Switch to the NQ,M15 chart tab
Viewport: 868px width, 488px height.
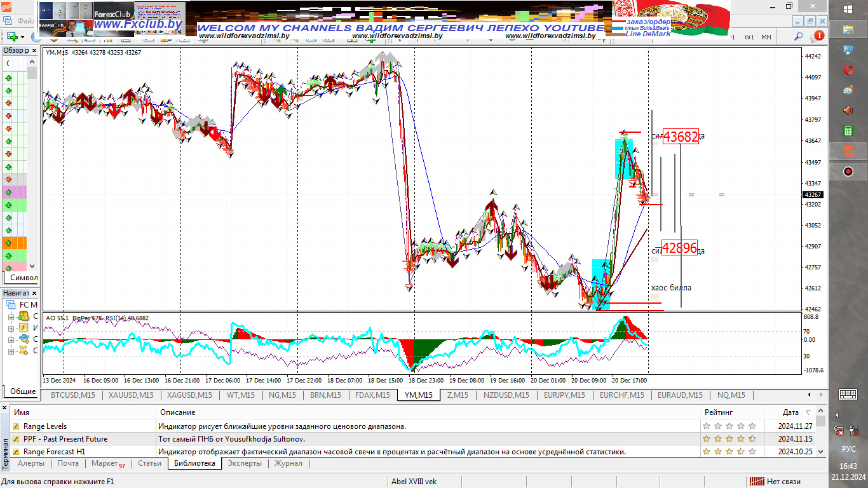click(731, 395)
